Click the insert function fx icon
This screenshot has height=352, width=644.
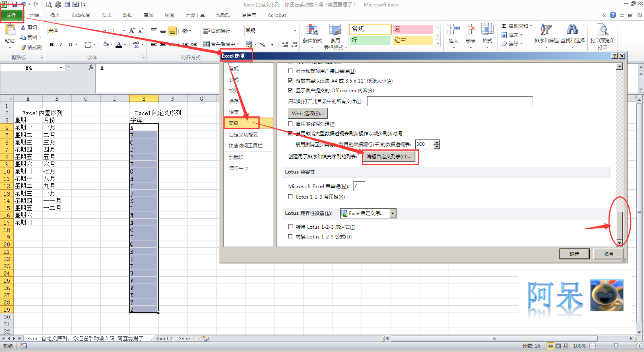click(91, 68)
